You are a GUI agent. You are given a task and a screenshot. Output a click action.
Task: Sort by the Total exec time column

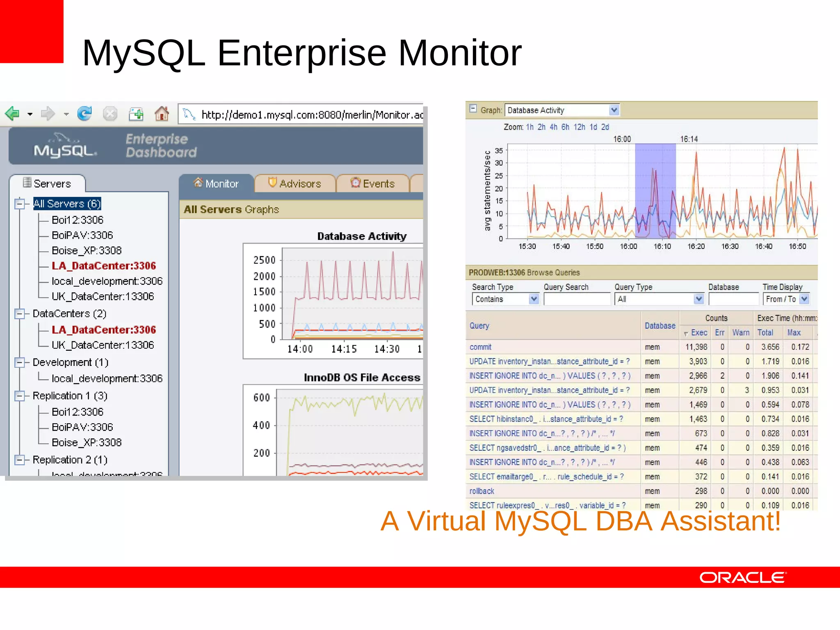[765, 333]
